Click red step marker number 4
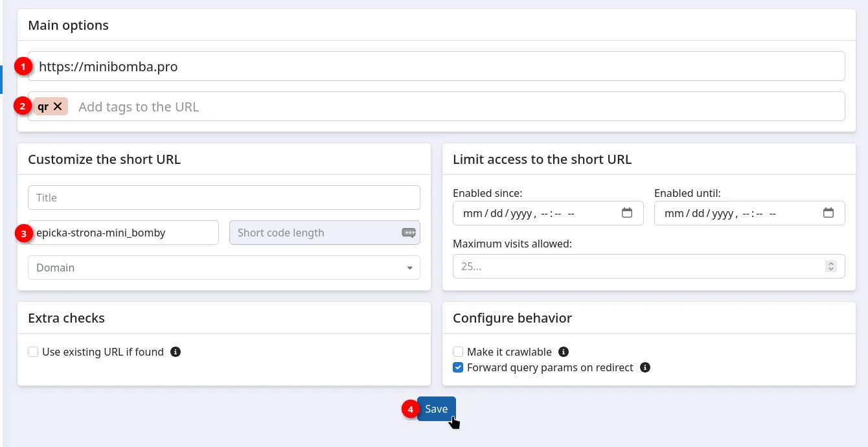The height and width of the screenshot is (447, 868). click(x=409, y=409)
